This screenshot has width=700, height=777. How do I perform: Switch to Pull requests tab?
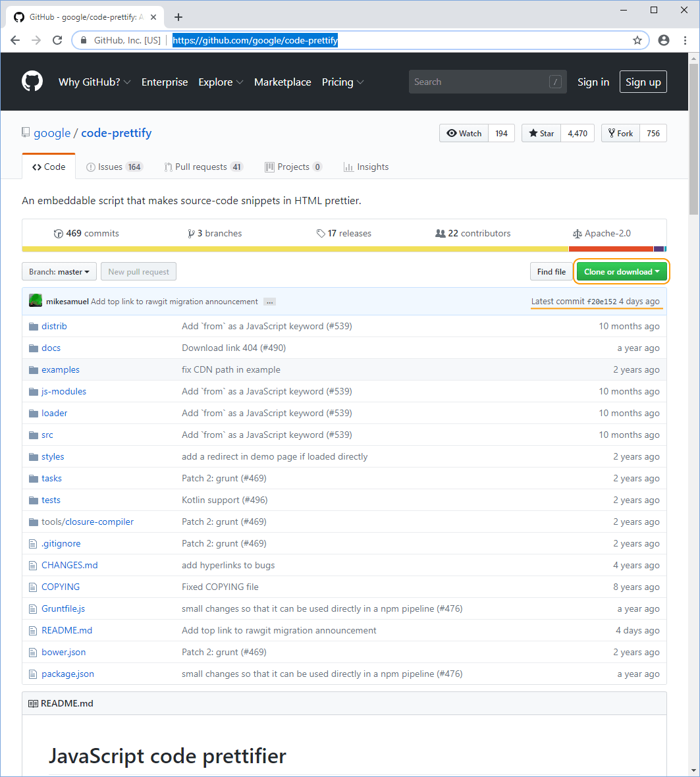pyautogui.click(x=203, y=167)
